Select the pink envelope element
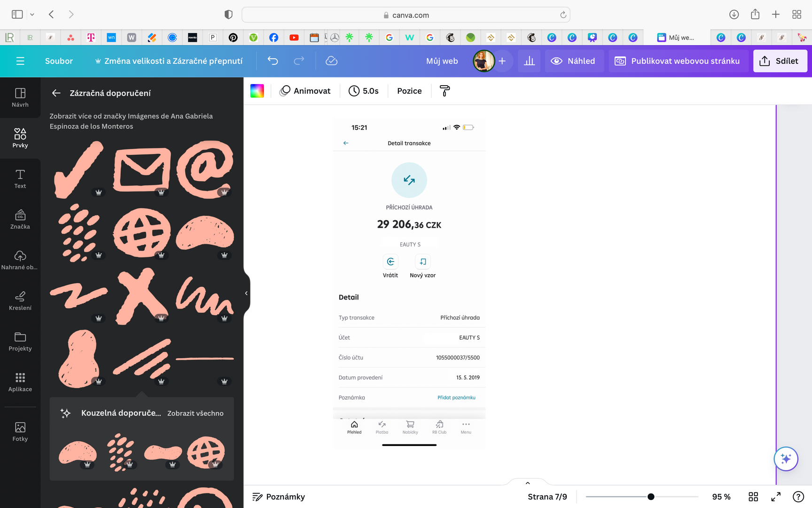The width and height of the screenshot is (812, 508). click(x=142, y=169)
